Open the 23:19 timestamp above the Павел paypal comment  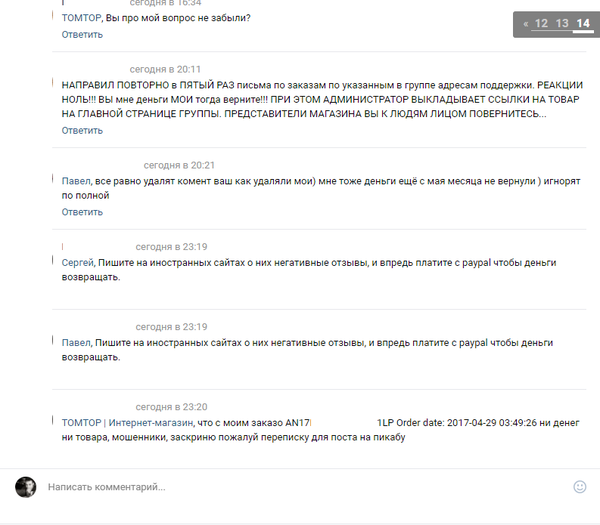[x=171, y=327]
